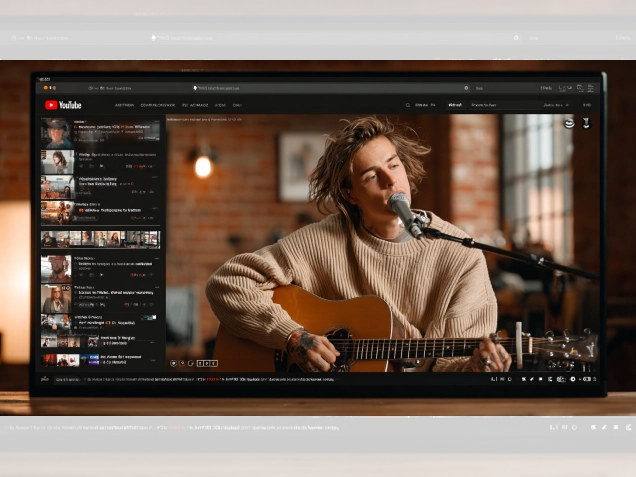Open the sidebar video showing person in dark hat
636x477 pixels.
(100, 133)
